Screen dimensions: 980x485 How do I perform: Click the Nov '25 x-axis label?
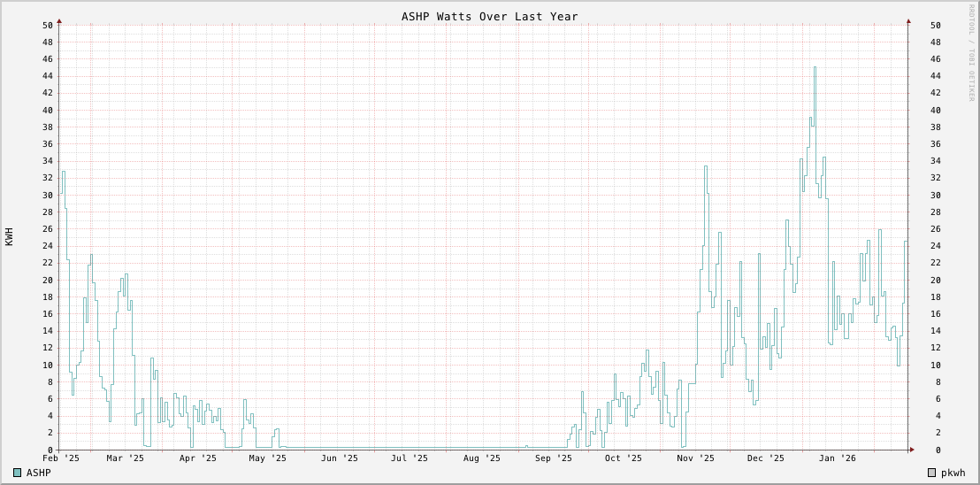[x=695, y=458]
